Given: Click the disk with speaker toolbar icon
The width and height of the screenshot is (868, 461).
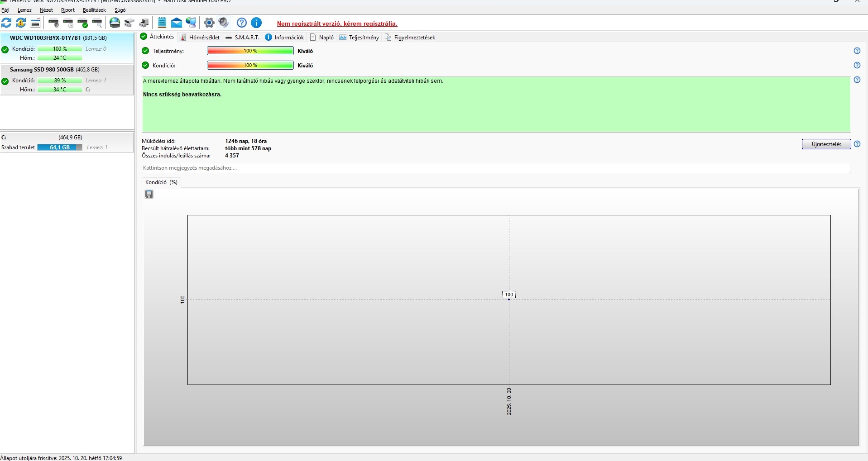Looking at the screenshot, I should tap(54, 23).
